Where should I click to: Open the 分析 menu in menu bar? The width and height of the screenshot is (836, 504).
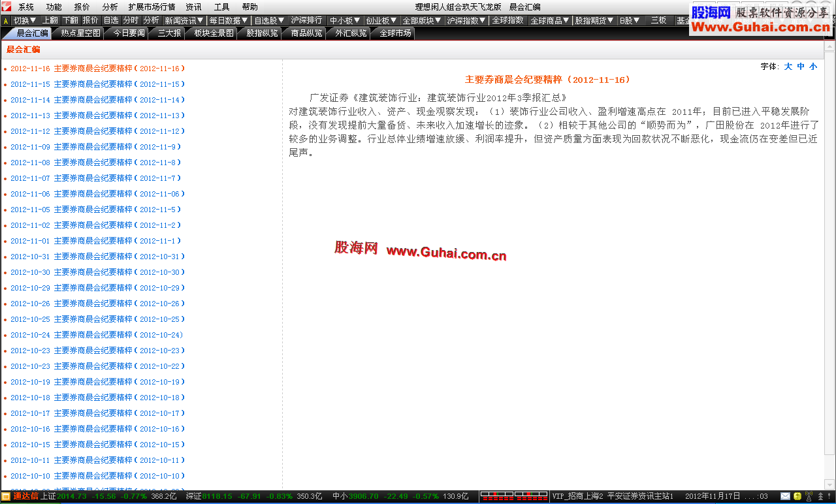tap(110, 7)
